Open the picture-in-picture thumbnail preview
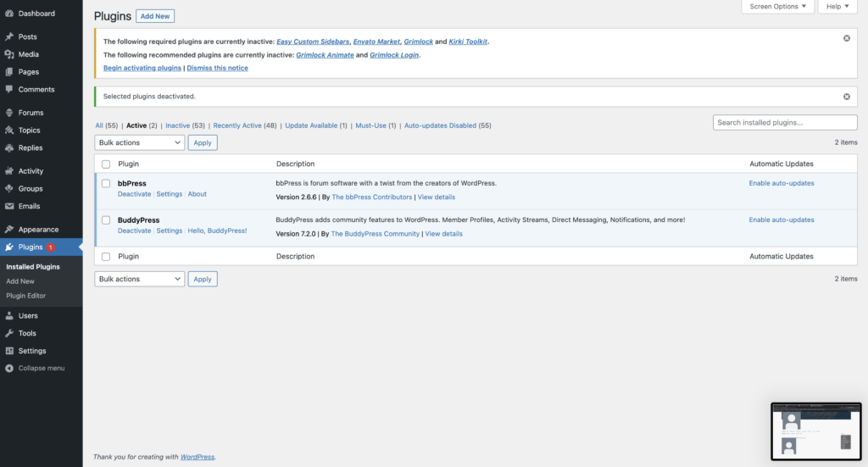Viewport: 868px width, 467px height. tap(816, 431)
